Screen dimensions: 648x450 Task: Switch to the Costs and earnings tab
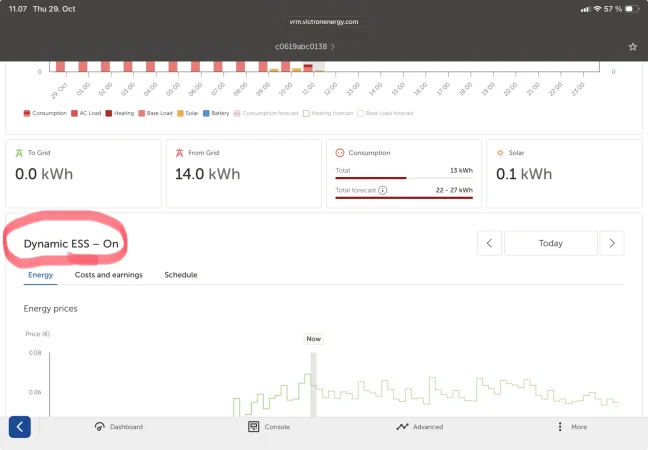coord(109,275)
